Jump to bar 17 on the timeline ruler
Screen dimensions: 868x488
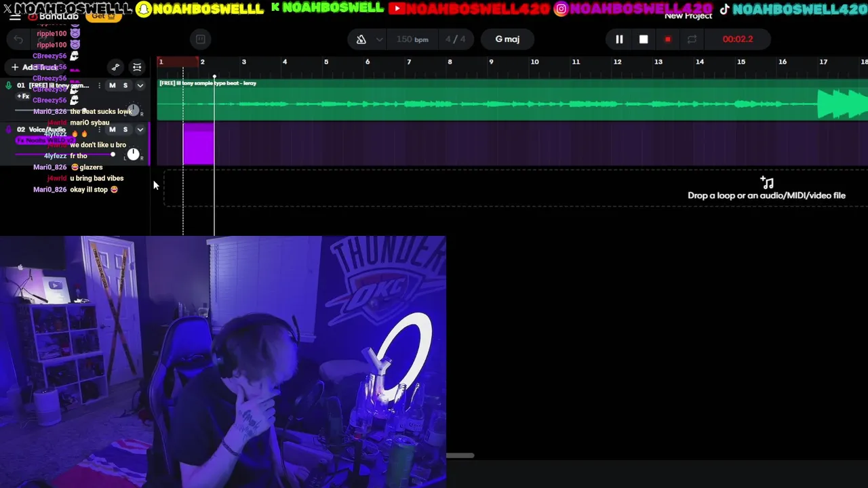pyautogui.click(x=823, y=62)
